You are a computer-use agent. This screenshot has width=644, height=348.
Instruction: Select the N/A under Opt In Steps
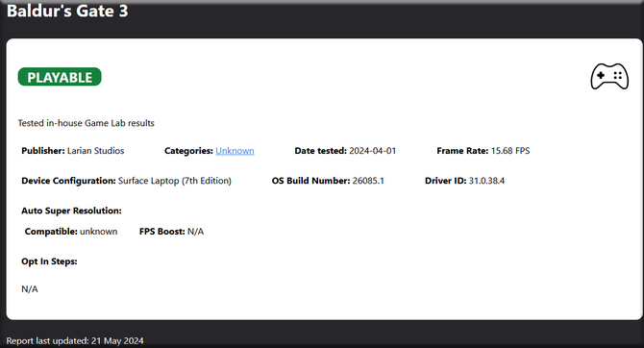pyautogui.click(x=30, y=288)
